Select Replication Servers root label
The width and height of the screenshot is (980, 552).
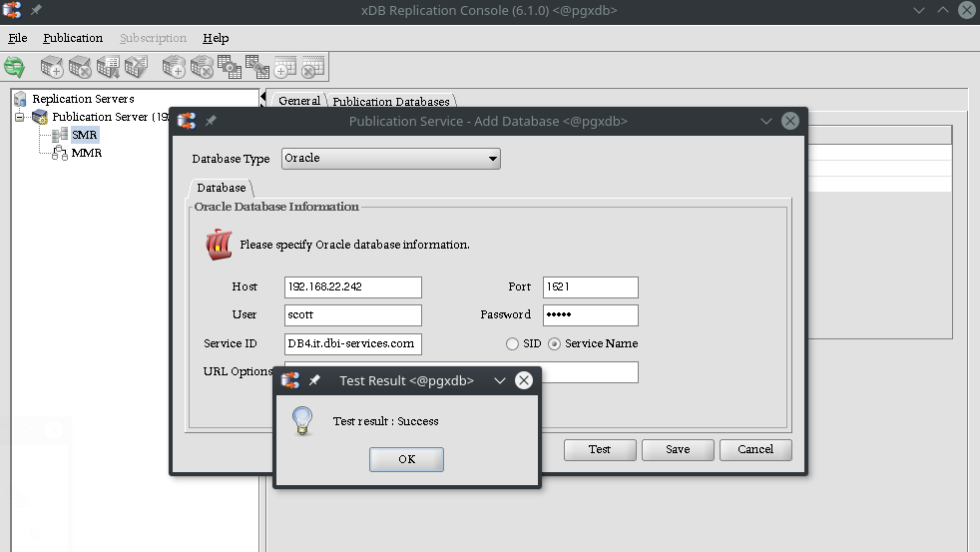click(x=83, y=99)
